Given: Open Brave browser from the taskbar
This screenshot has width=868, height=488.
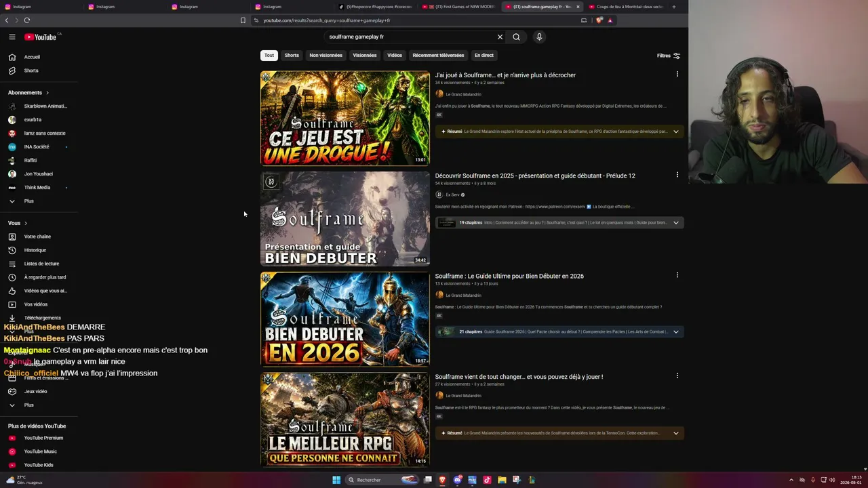Looking at the screenshot, I should point(442,480).
